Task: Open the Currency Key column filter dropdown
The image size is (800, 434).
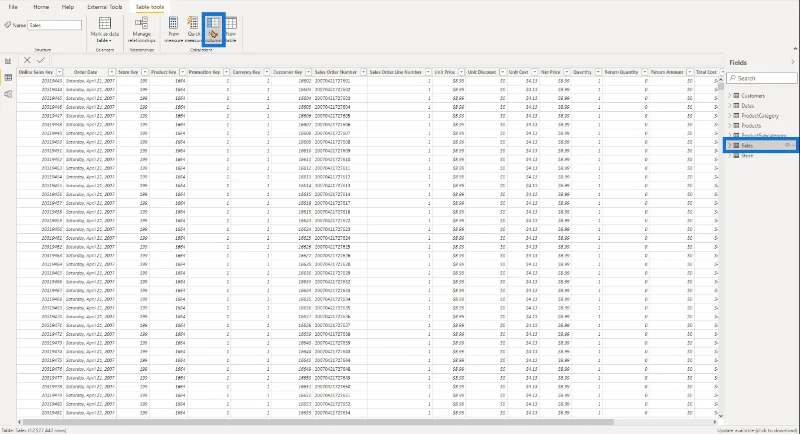Action: (266, 72)
